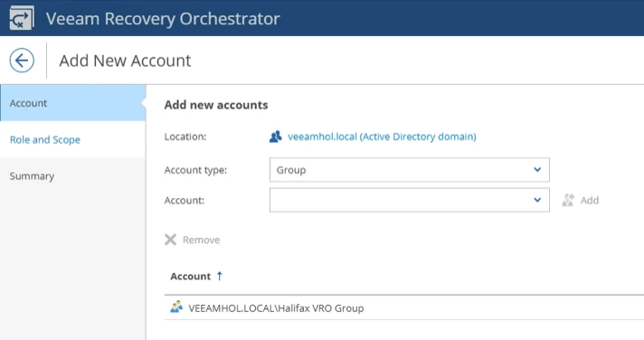Click the Remove X icon
Viewport: 644px width, 340px height.
170,240
